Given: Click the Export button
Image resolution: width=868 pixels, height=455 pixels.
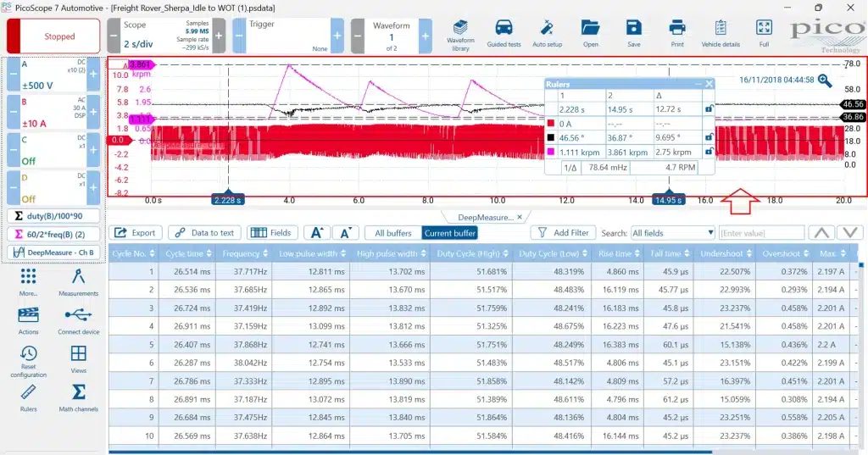Looking at the screenshot, I should pos(135,233).
